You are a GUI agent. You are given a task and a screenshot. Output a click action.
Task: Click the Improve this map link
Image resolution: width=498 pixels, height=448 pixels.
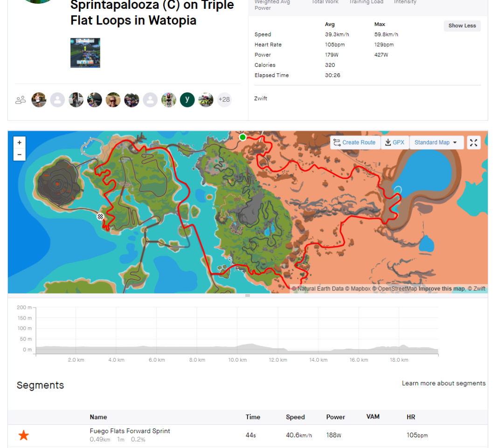pyautogui.click(x=441, y=288)
